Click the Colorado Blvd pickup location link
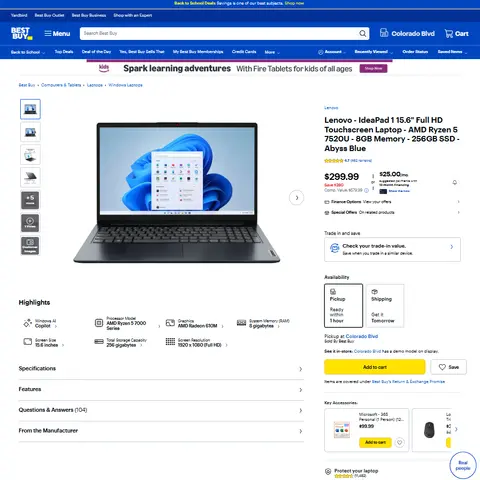The height and width of the screenshot is (480, 480). coord(362,336)
